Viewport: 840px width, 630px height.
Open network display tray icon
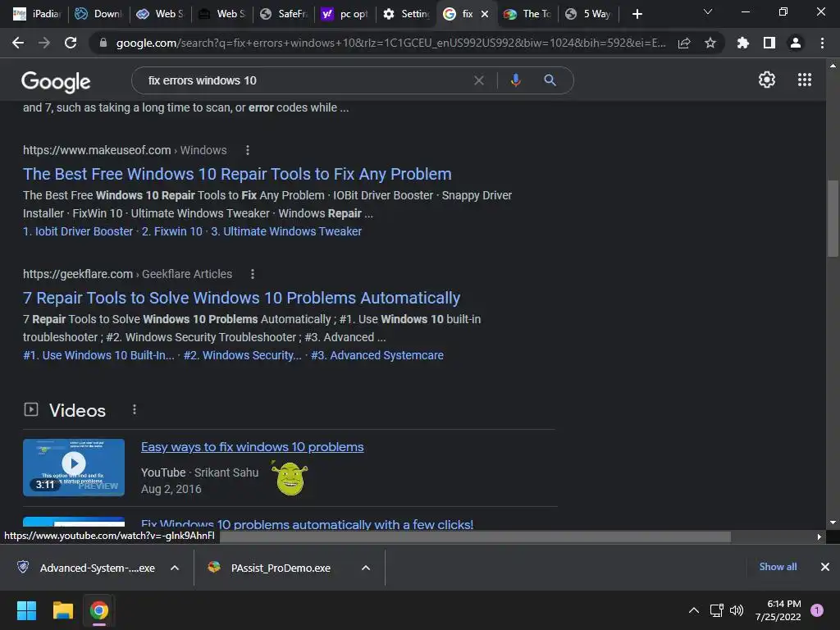pyautogui.click(x=716, y=610)
